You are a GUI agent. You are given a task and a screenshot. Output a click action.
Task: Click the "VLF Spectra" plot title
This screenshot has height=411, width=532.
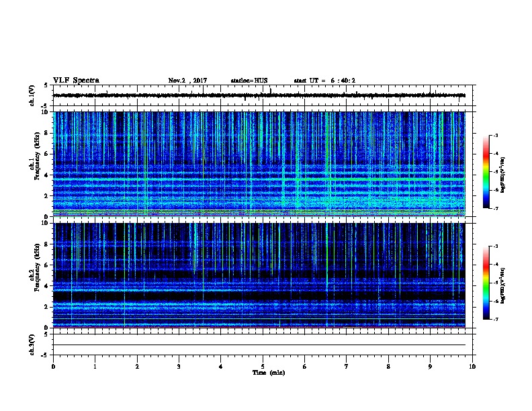click(76, 81)
